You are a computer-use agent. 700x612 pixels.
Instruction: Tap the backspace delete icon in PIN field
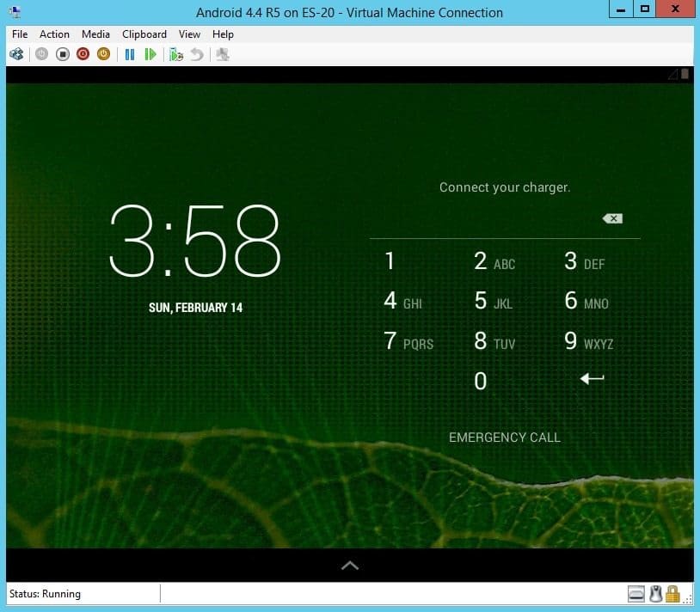(612, 218)
